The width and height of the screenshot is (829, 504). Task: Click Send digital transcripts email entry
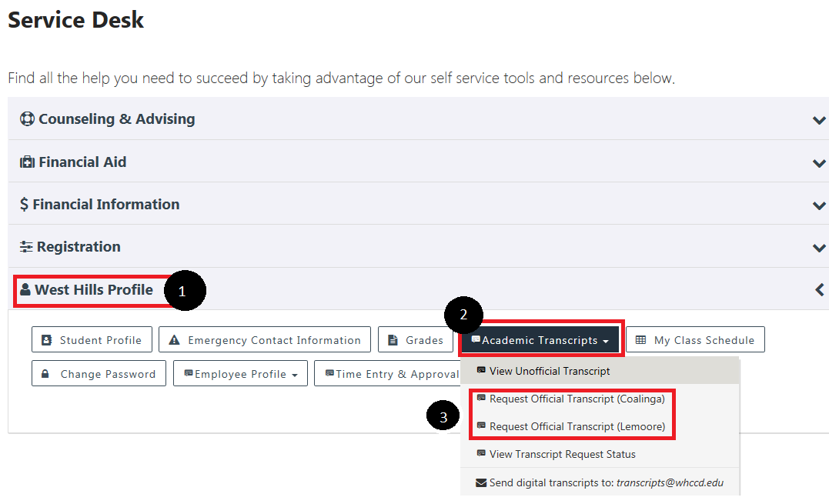(600, 482)
